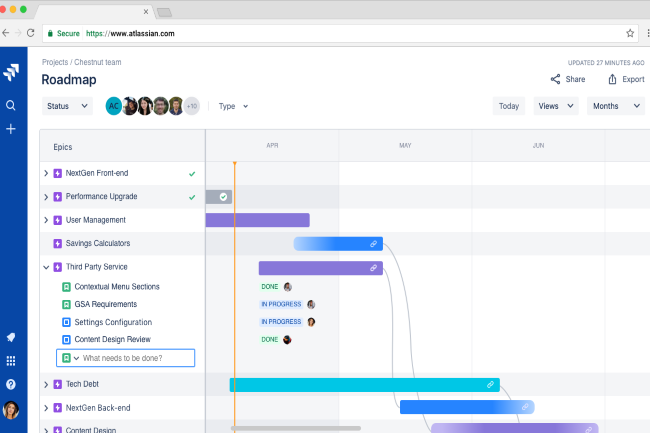This screenshot has height=433, width=650.
Task: Open the app switcher grid icon
Action: 11,361
